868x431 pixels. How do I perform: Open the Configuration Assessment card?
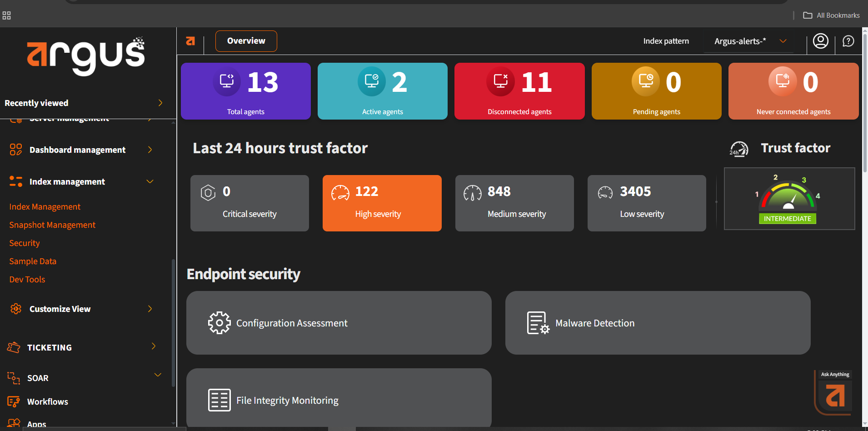pos(339,323)
